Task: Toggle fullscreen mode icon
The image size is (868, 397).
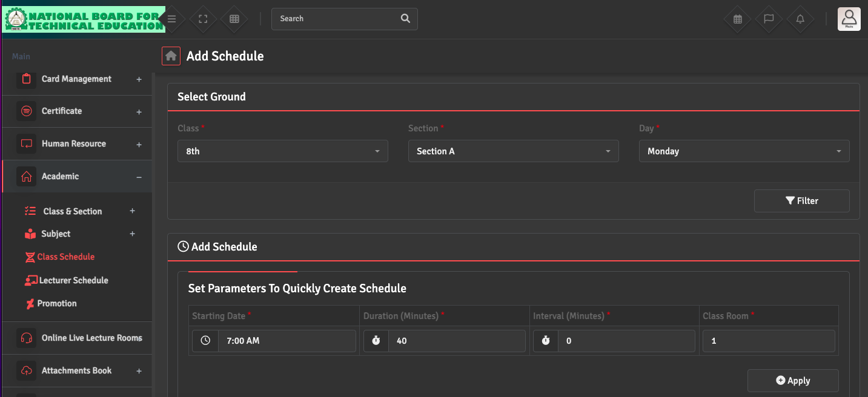Action: [x=204, y=19]
